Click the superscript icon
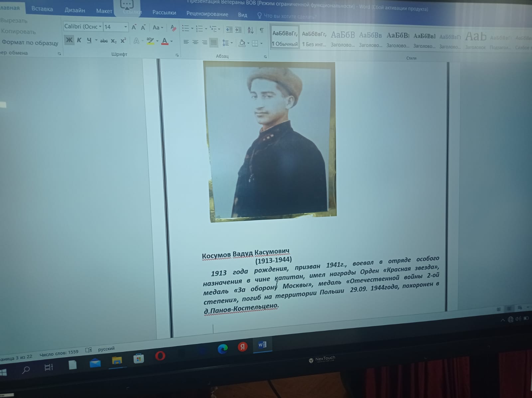This screenshot has height=398, width=532. [123, 41]
